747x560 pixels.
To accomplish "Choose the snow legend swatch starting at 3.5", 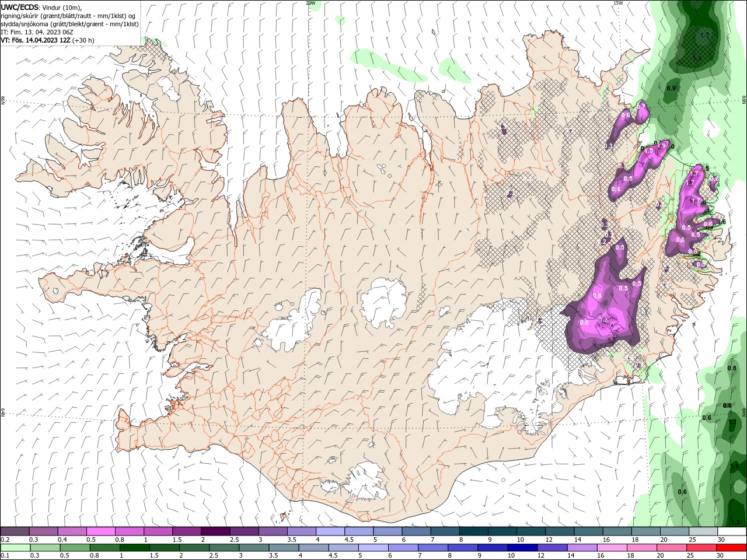I will tap(302, 531).
